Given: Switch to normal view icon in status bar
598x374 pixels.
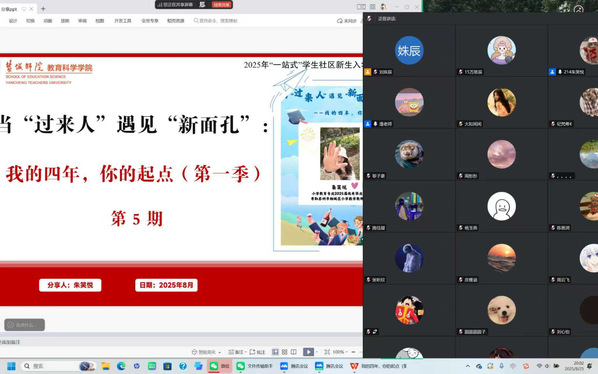Looking at the screenshot, I should pos(275,352).
